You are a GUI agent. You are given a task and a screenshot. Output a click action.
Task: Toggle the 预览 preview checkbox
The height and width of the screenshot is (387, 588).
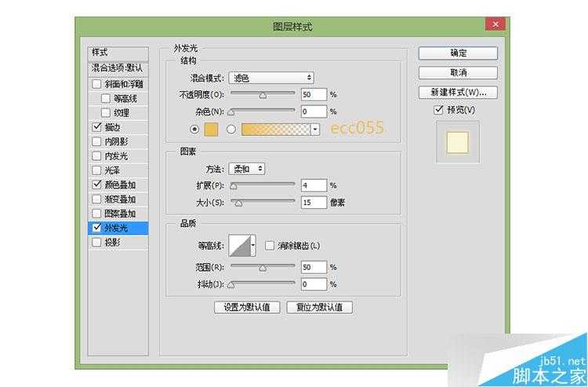(438, 110)
